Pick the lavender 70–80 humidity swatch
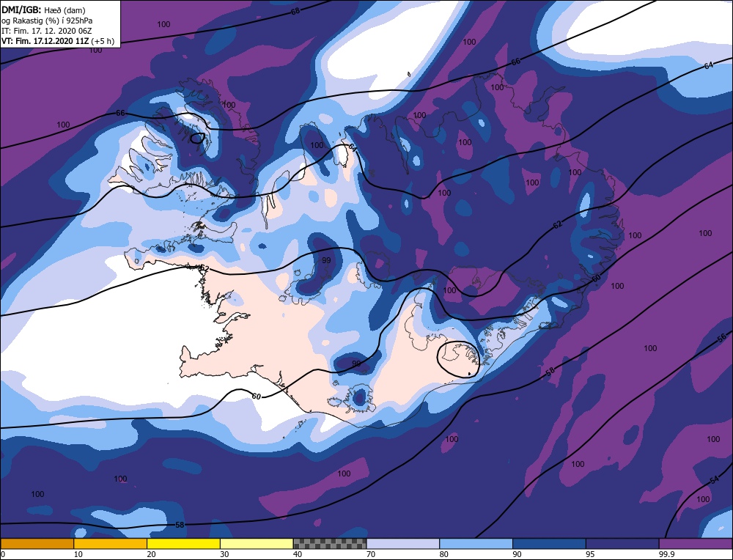Image resolution: width=733 pixels, height=560 pixels. (x=403, y=544)
